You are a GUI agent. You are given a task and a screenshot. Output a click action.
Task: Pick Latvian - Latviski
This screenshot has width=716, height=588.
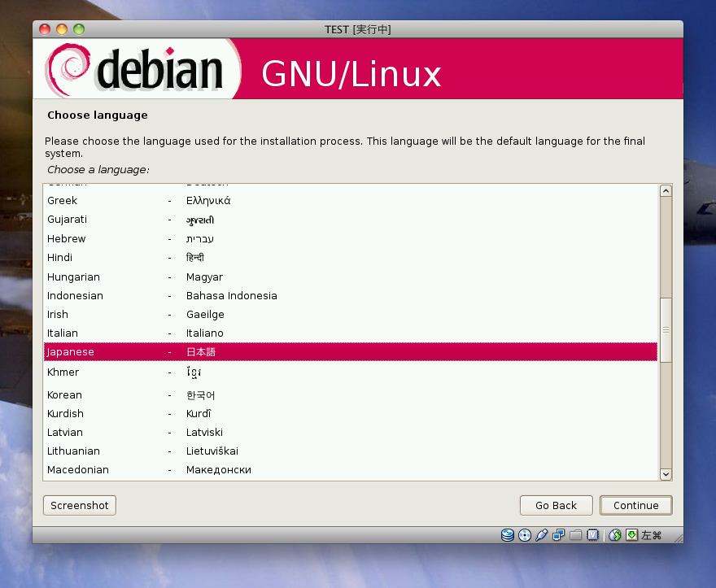tap(351, 433)
